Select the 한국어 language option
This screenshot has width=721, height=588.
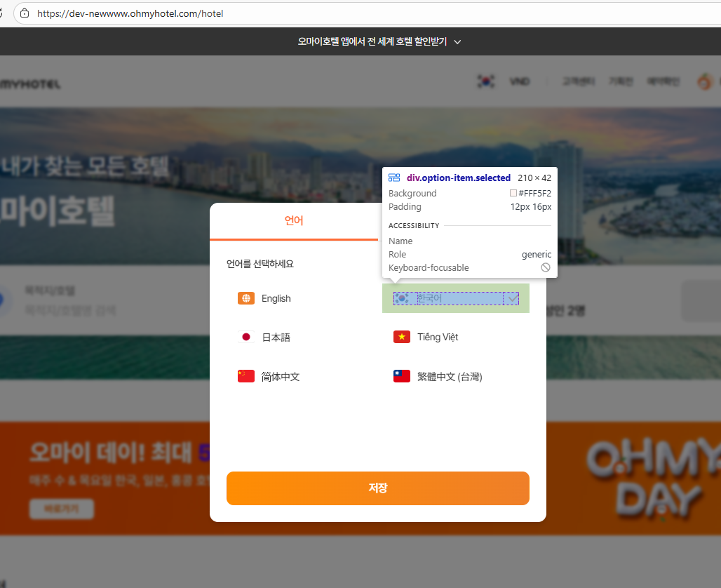pyautogui.click(x=456, y=298)
